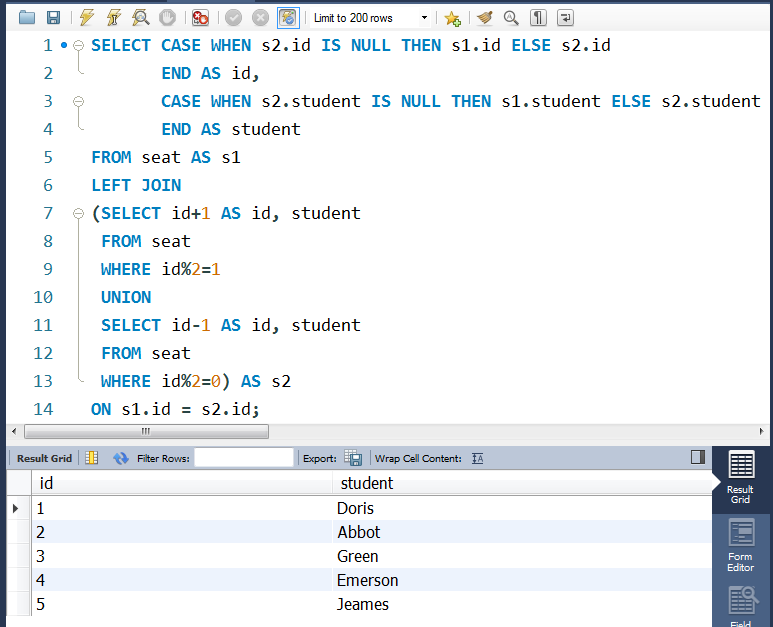Click line number 14 in the gutter

coord(43,409)
